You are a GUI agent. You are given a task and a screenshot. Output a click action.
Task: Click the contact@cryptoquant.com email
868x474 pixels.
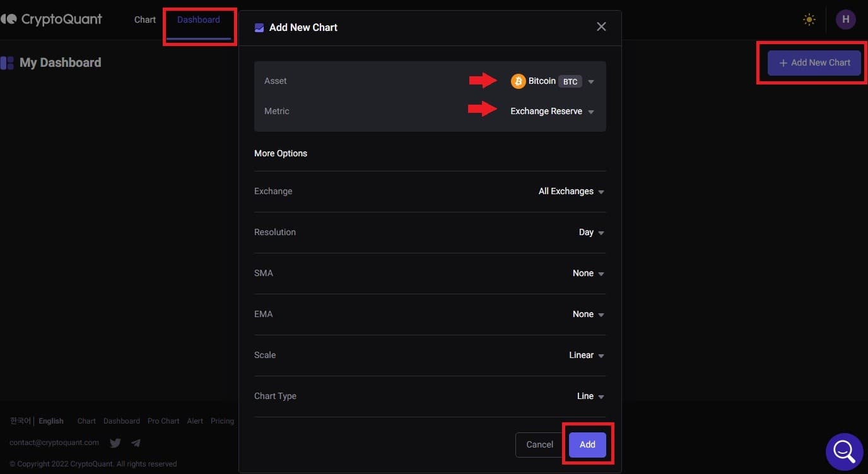click(54, 442)
